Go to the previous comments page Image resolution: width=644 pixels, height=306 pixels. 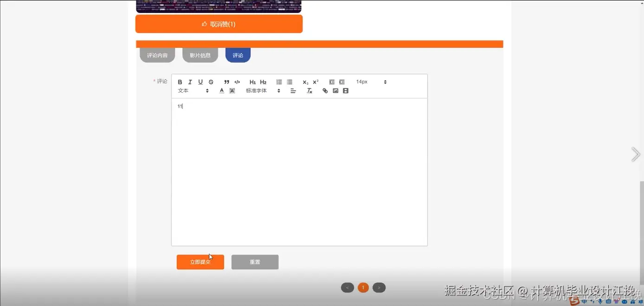tap(348, 288)
